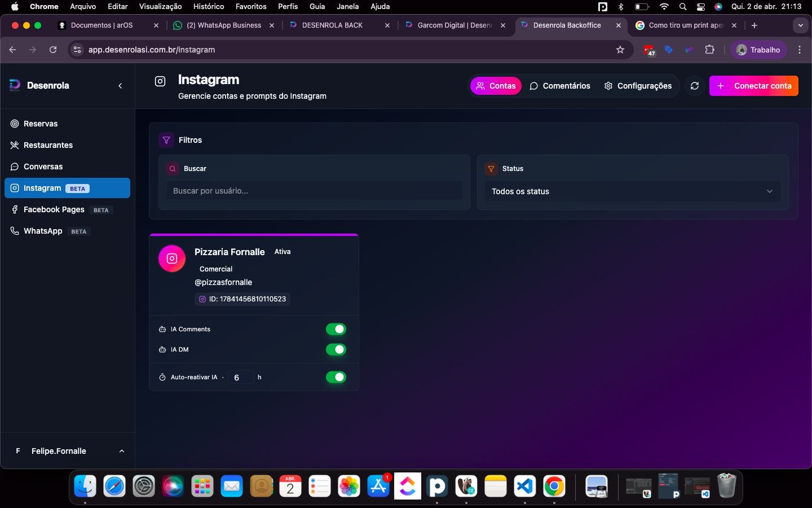
Task: Expand the Felipe.Fornalle user menu
Action: [68, 451]
